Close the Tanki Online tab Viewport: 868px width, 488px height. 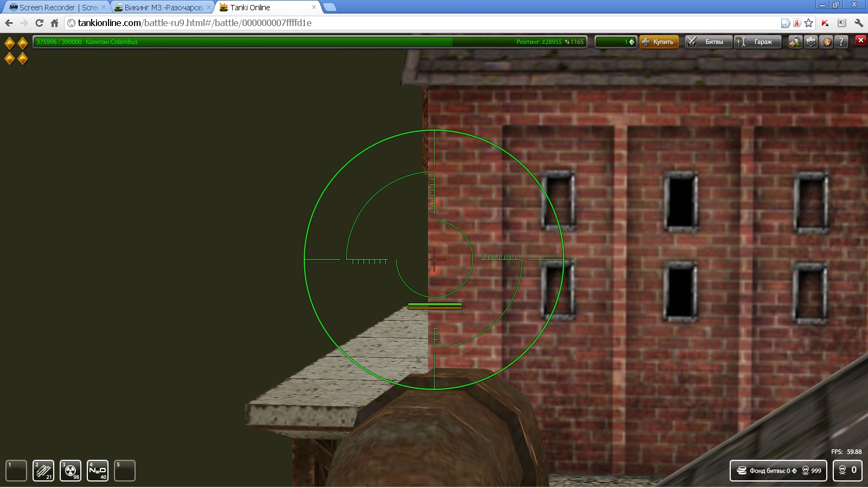point(314,7)
